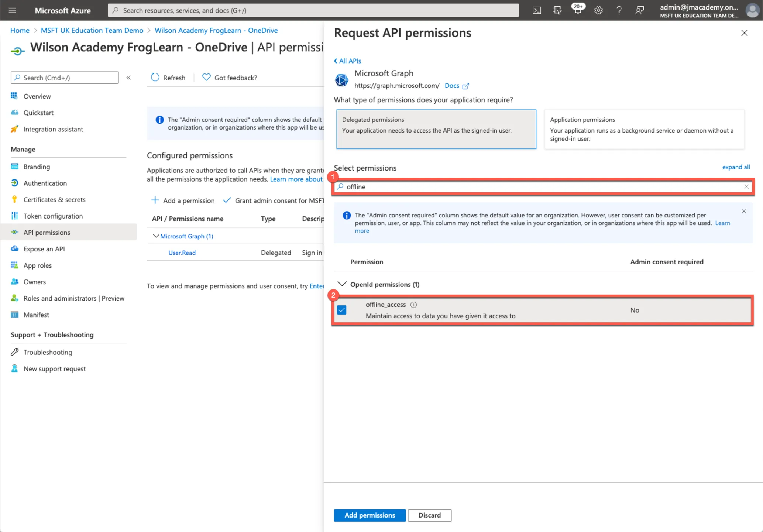This screenshot has width=763, height=532.
Task: Open the Docs external link icon
Action: click(x=466, y=86)
